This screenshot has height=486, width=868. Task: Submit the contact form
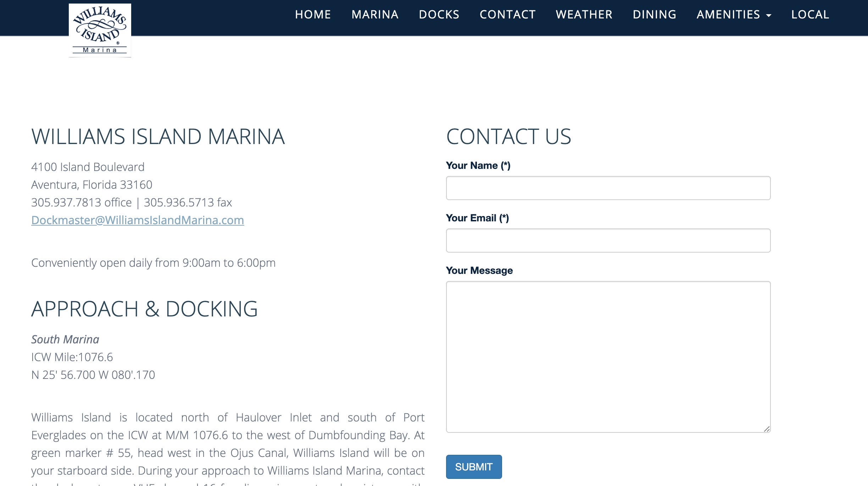click(x=474, y=467)
